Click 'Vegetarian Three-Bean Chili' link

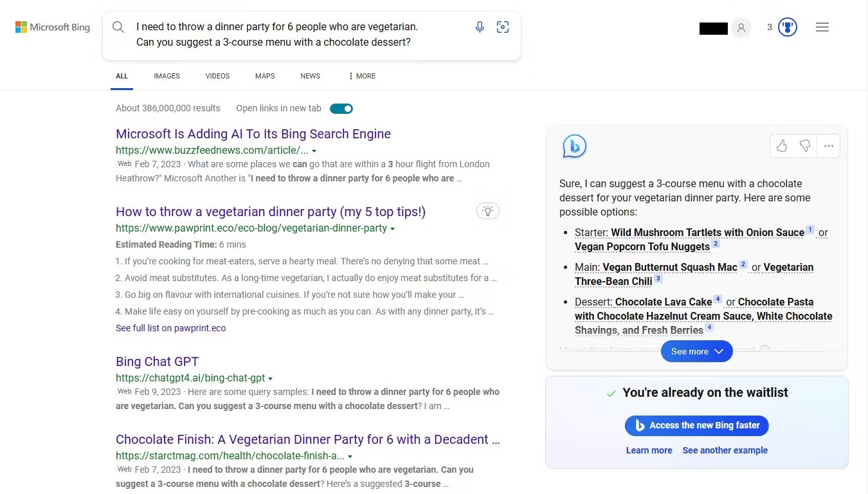694,274
